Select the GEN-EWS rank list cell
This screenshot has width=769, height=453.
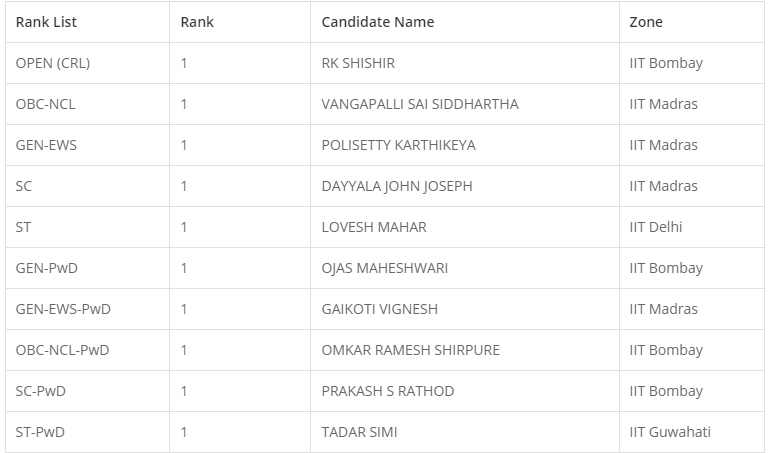click(46, 145)
